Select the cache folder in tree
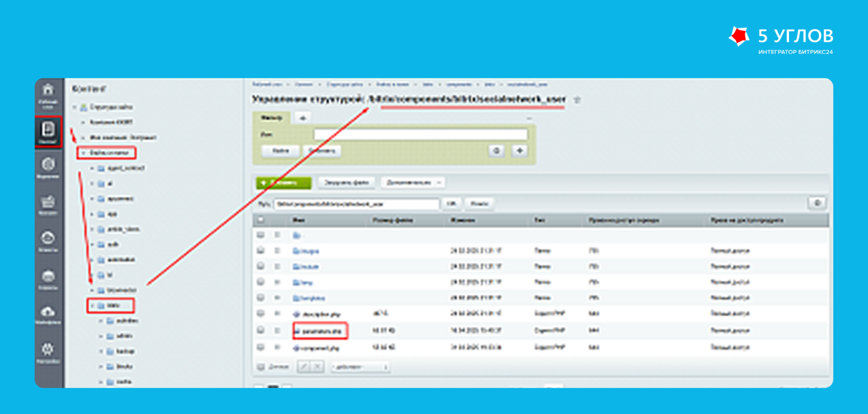 (x=123, y=381)
